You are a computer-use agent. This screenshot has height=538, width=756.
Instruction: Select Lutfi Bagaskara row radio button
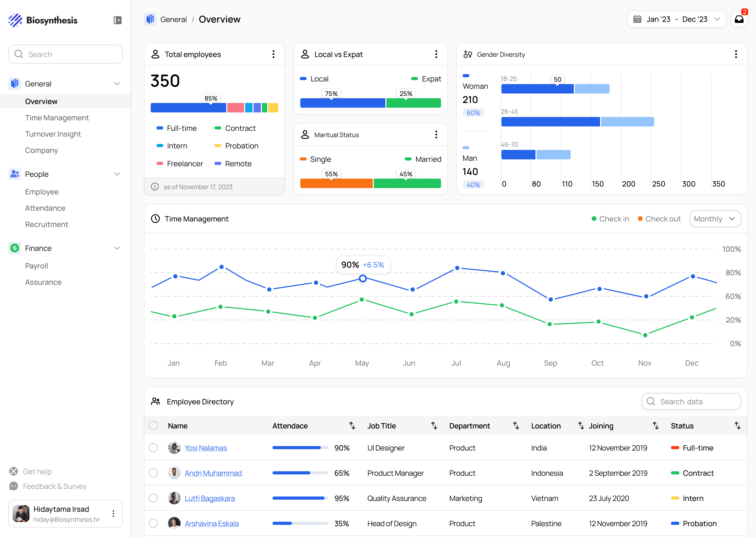coord(153,498)
